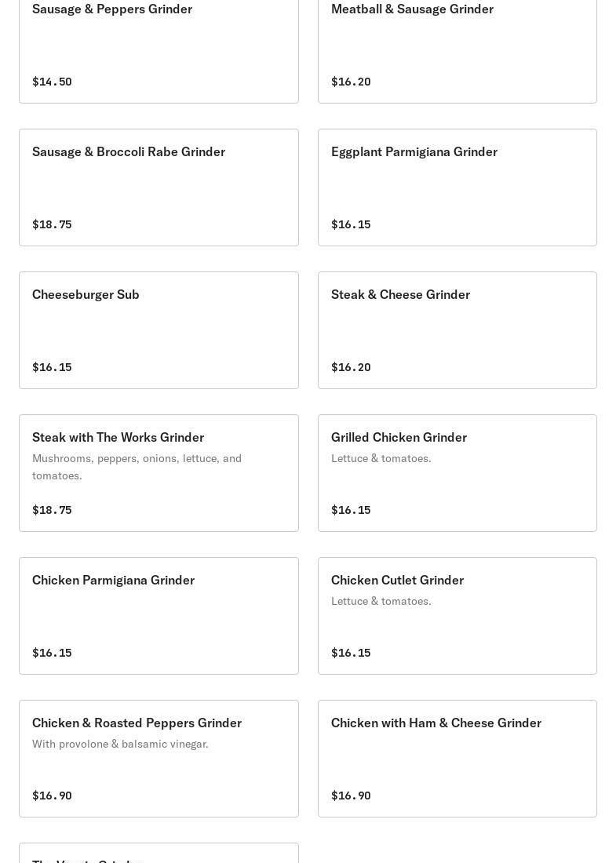This screenshot has height=863, width=616.
Task: Click Grilled Chicken Grinder's lettuce & tomatoes text
Action: 381,458
